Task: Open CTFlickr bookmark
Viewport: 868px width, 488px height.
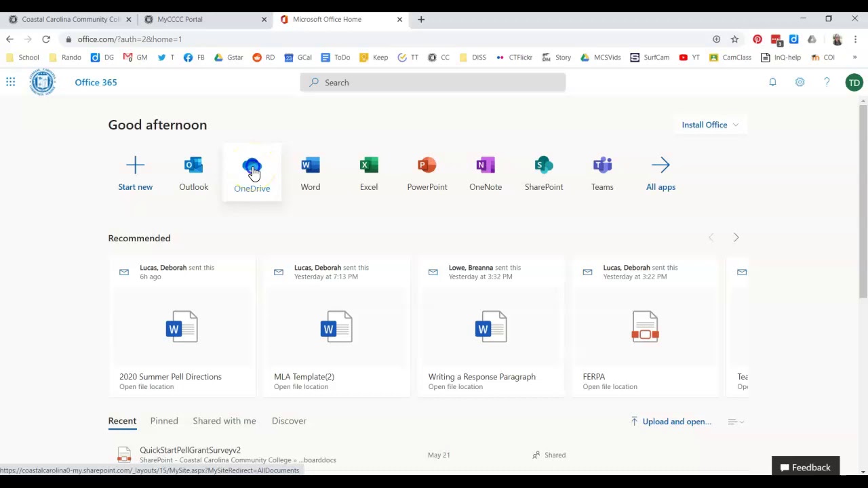Action: pos(514,58)
